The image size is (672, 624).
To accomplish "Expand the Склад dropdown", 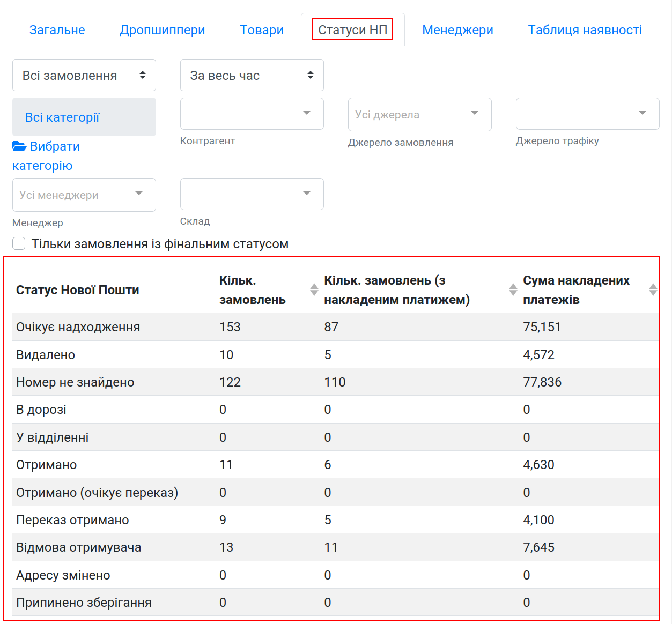I will [252, 194].
